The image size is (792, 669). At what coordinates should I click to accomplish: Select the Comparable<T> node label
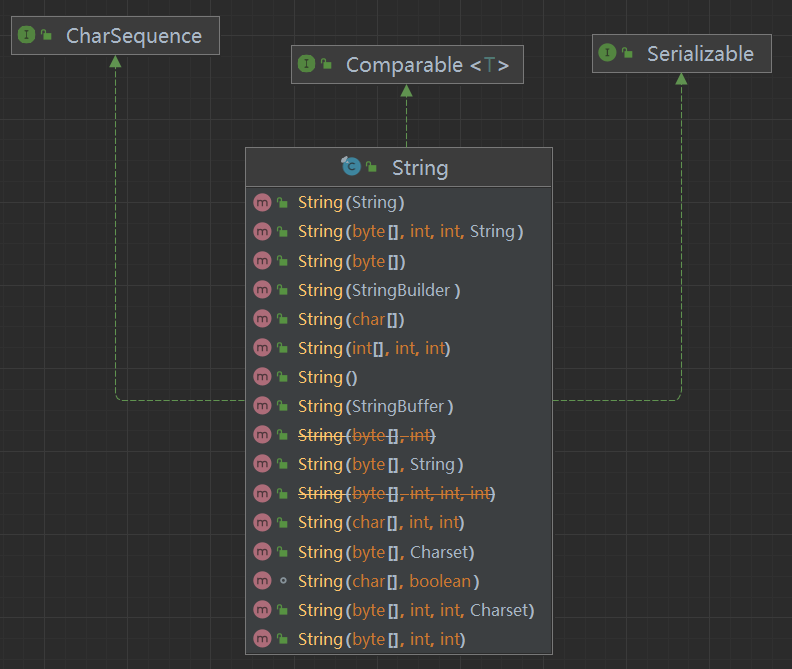click(427, 65)
